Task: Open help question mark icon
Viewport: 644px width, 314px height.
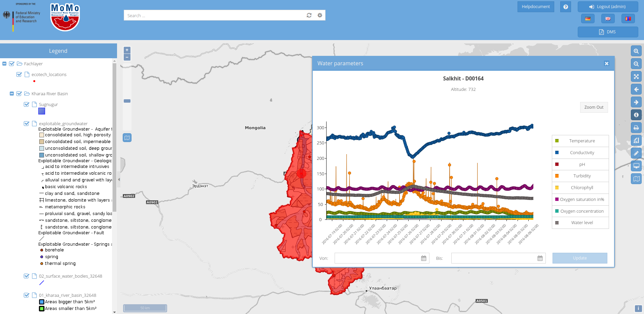Action: (566, 7)
